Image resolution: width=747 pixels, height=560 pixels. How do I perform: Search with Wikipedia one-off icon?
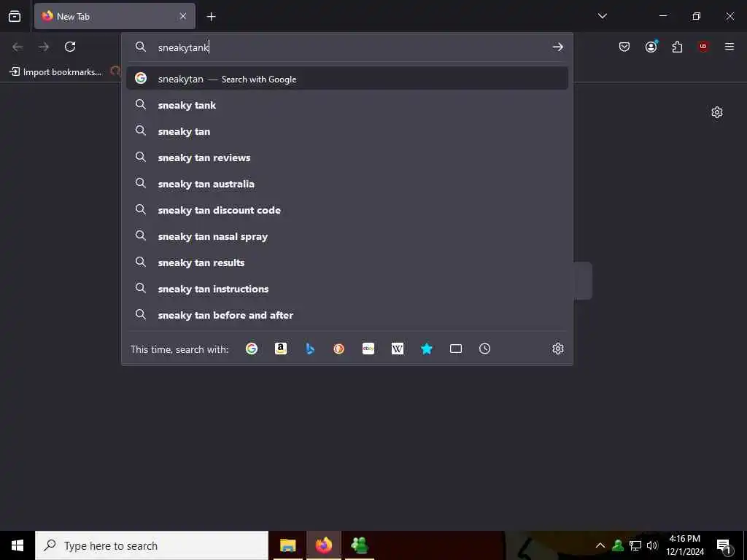click(x=398, y=349)
